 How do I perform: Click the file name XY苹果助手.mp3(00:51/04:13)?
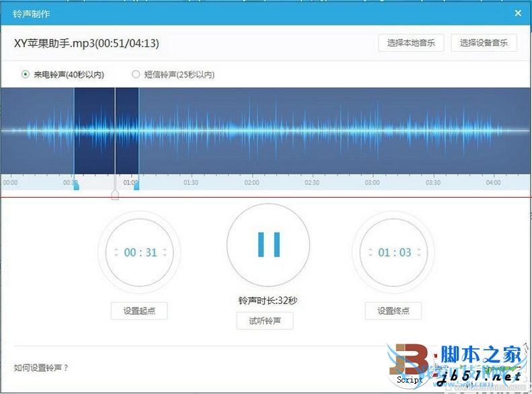point(87,44)
